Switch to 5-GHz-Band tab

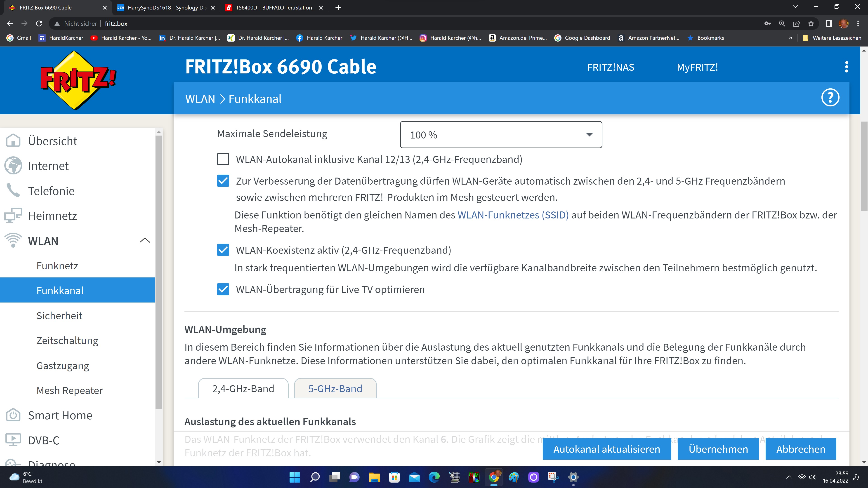[335, 389]
